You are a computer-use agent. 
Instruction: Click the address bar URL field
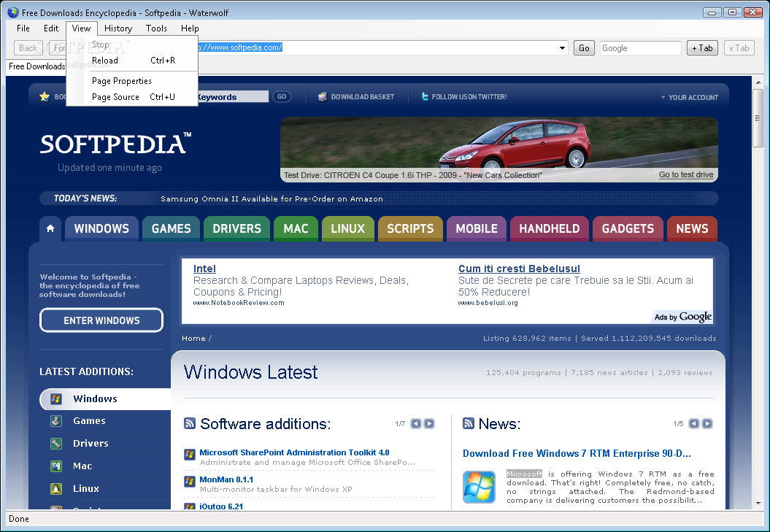[x=378, y=47]
